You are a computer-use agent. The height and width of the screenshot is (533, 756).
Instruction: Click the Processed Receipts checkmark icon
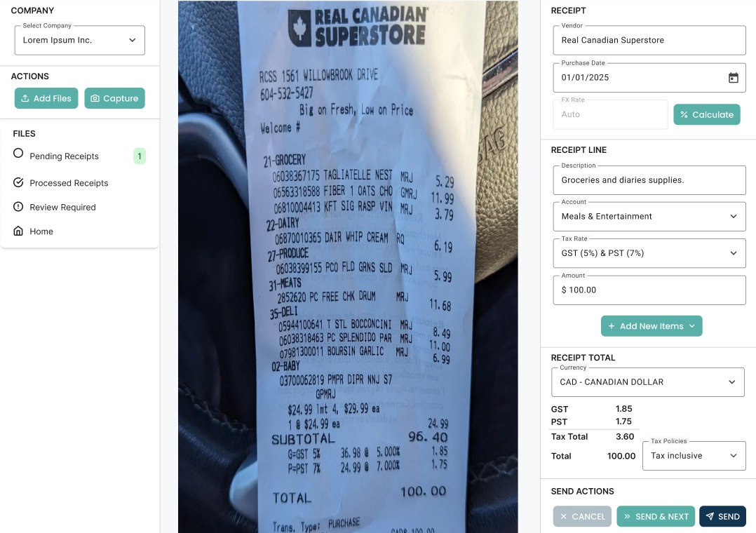point(18,182)
